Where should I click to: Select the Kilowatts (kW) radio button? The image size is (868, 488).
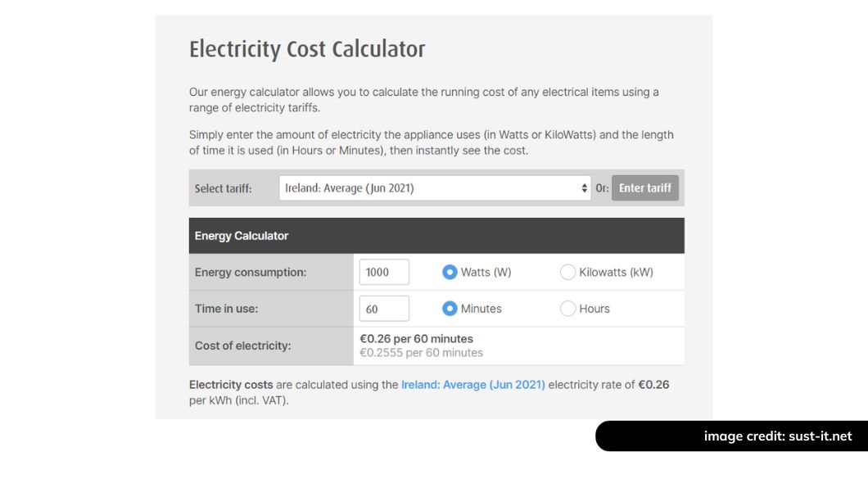567,272
